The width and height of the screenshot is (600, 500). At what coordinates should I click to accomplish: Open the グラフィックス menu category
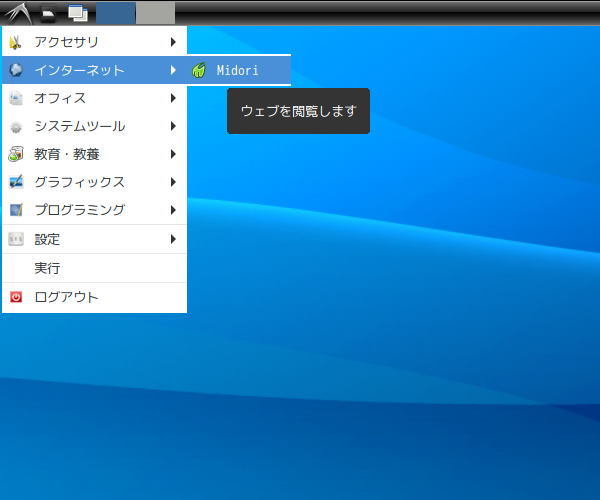coord(95,182)
